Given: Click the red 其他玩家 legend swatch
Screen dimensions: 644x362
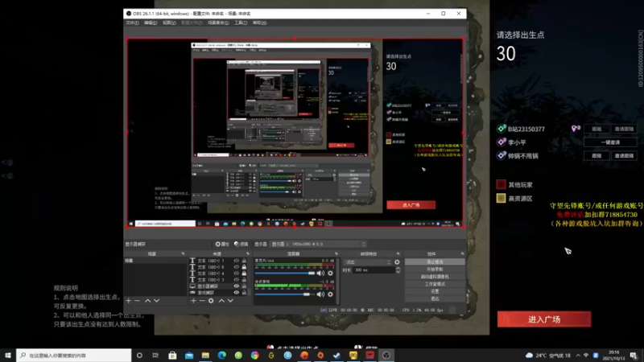Looking at the screenshot, I should (x=501, y=185).
